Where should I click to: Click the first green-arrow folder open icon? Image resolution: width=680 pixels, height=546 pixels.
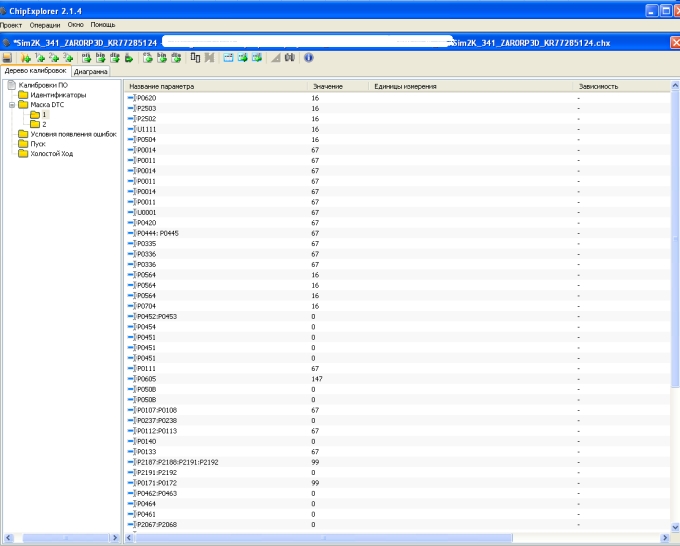click(x=27, y=58)
